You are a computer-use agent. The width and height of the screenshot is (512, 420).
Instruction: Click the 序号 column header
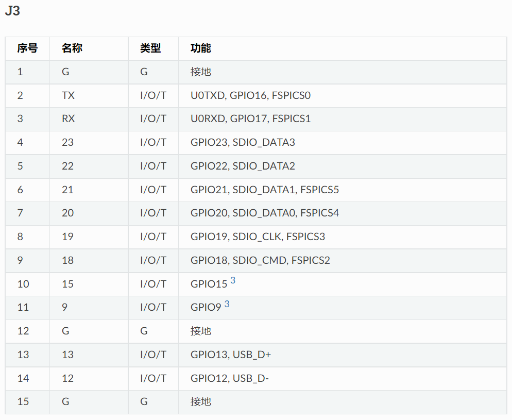pos(27,48)
